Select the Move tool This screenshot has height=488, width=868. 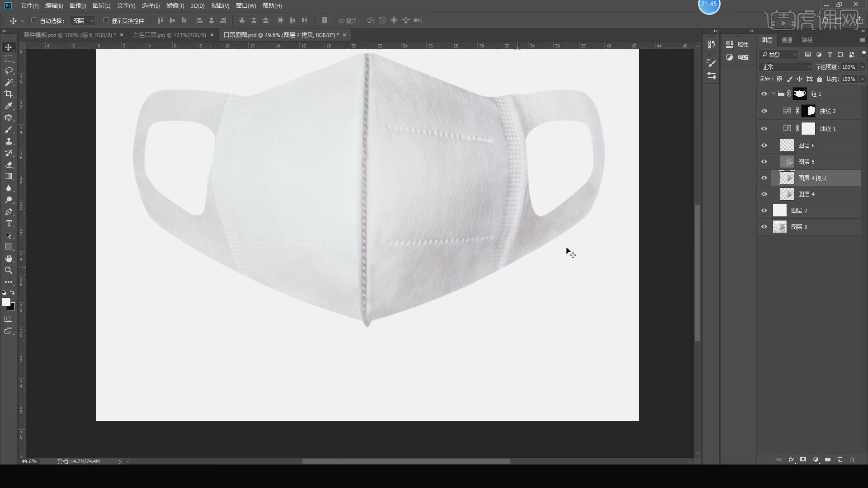point(9,47)
